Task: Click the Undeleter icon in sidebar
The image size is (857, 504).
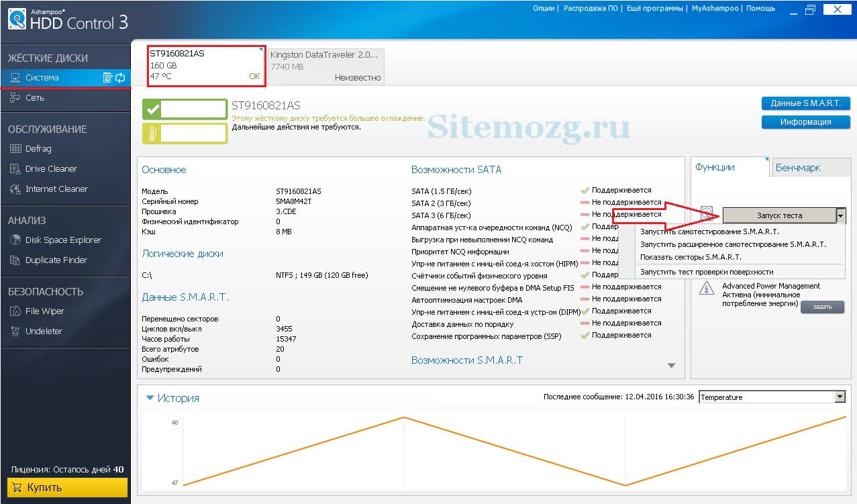Action: 15,332
